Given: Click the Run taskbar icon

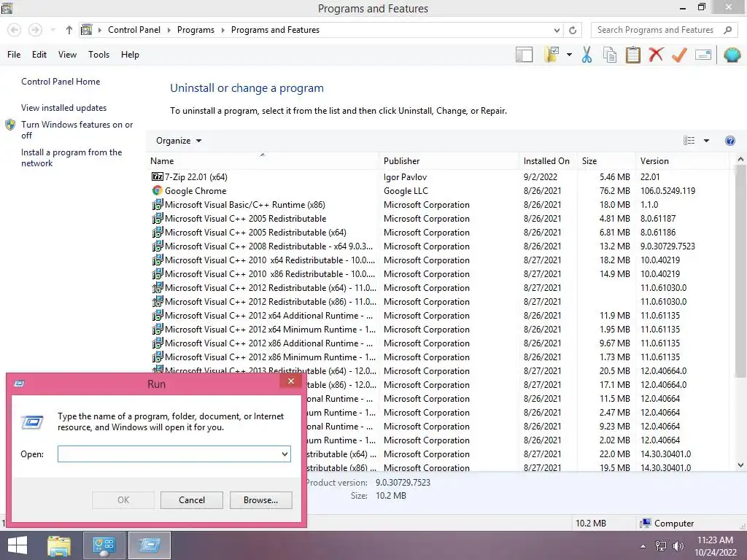Looking at the screenshot, I should (x=150, y=545).
